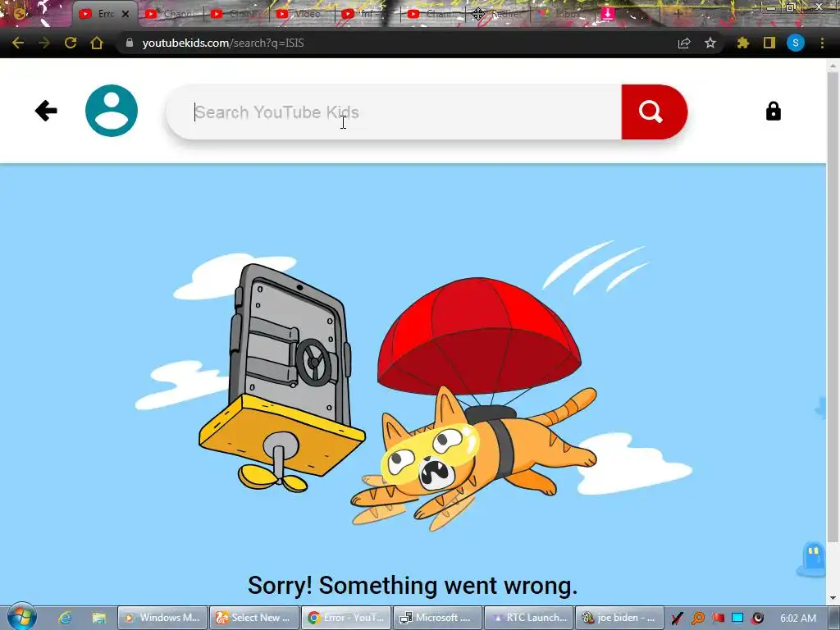Image resolution: width=840 pixels, height=630 pixels.
Task: Switch to joe biden taskbar window
Action: tap(620, 618)
